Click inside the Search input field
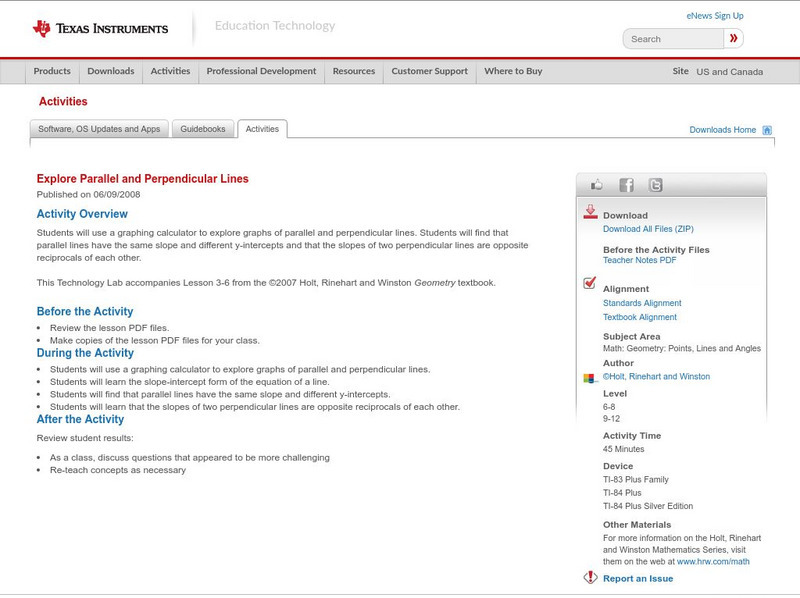800x598 pixels. point(673,39)
